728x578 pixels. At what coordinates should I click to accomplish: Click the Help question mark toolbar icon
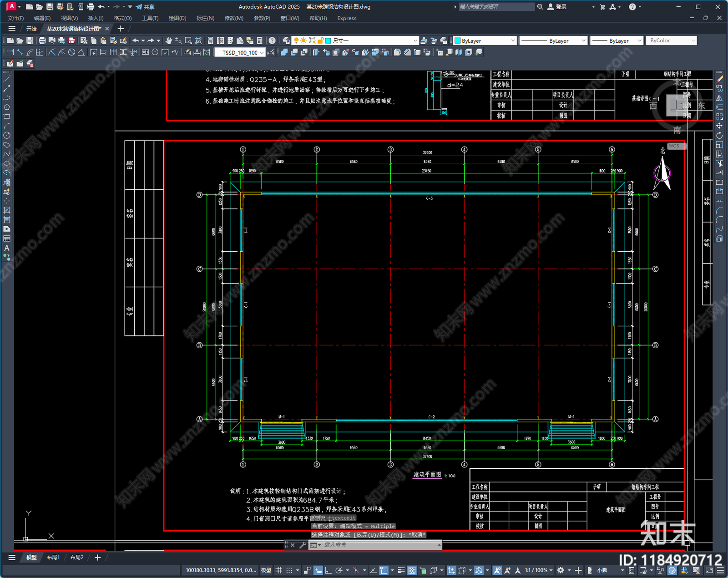[272, 41]
